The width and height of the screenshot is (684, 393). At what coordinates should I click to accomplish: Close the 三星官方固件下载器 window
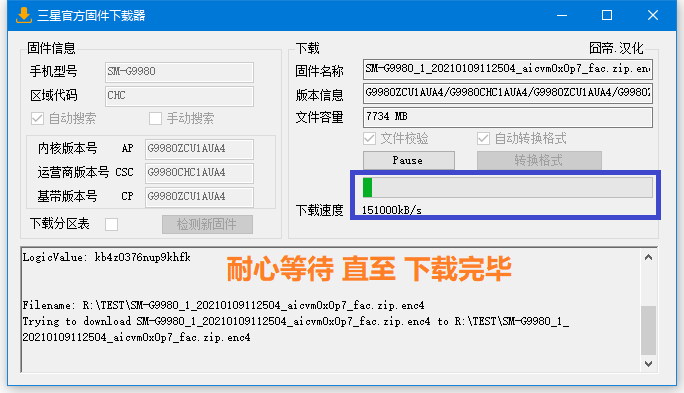coord(653,15)
